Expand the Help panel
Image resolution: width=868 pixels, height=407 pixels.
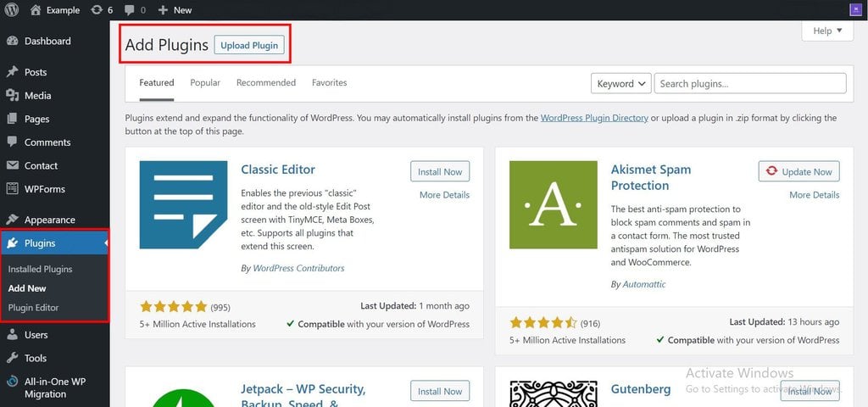(826, 31)
